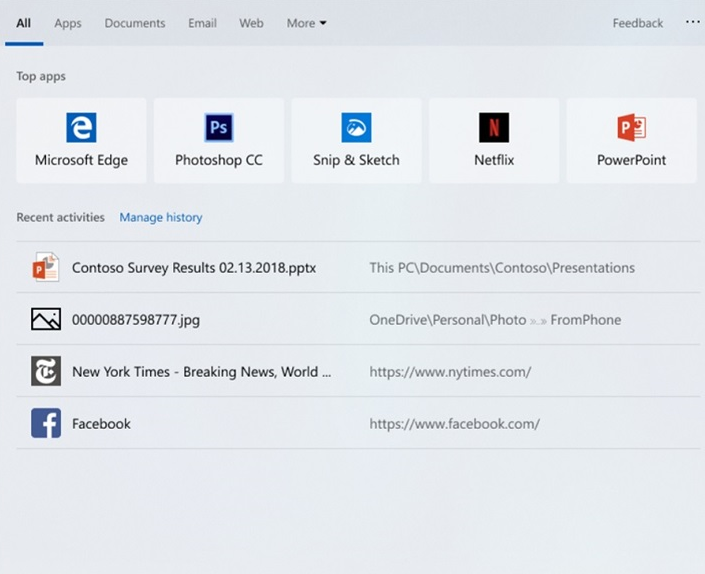Open Contoso Survey Results 02.13.2018.pptx file name
This screenshot has width=705, height=574.
(x=194, y=268)
